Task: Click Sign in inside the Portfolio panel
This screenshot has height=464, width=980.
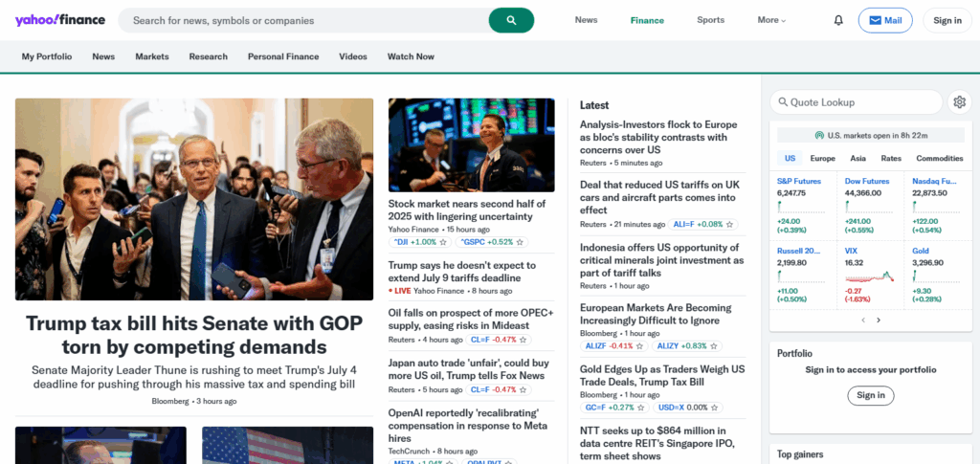Action: click(871, 395)
